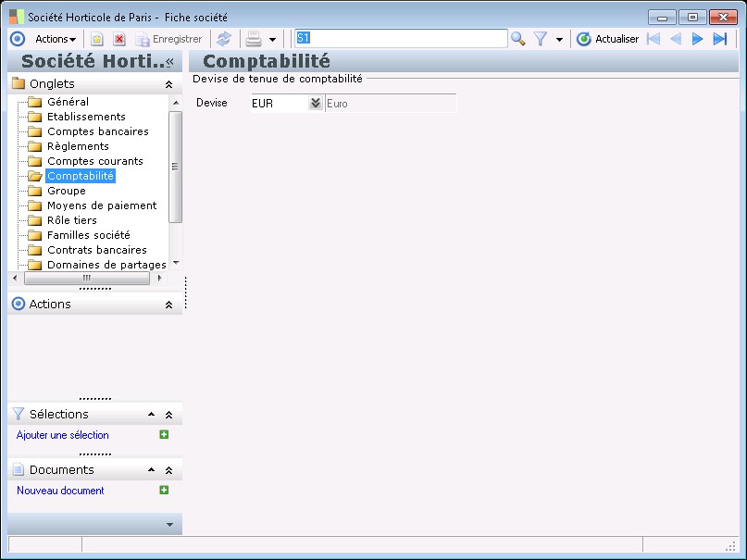Screen dimensions: 747x560
Task: Click the Enregistrer save button
Action: tap(169, 39)
